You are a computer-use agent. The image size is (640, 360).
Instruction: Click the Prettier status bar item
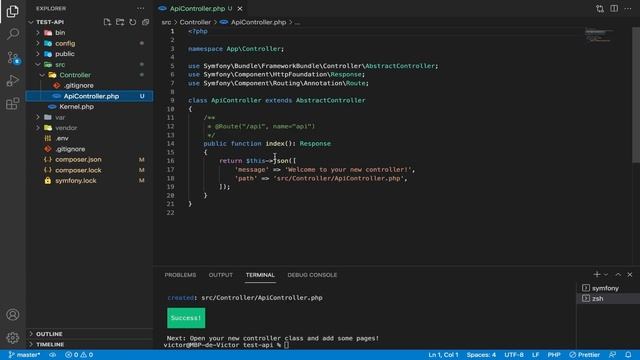pyautogui.click(x=584, y=355)
